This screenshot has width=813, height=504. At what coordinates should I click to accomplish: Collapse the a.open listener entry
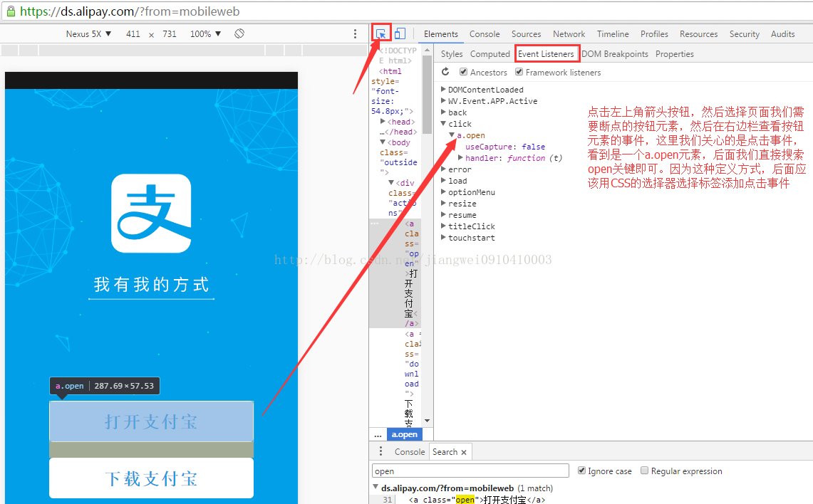coord(452,135)
